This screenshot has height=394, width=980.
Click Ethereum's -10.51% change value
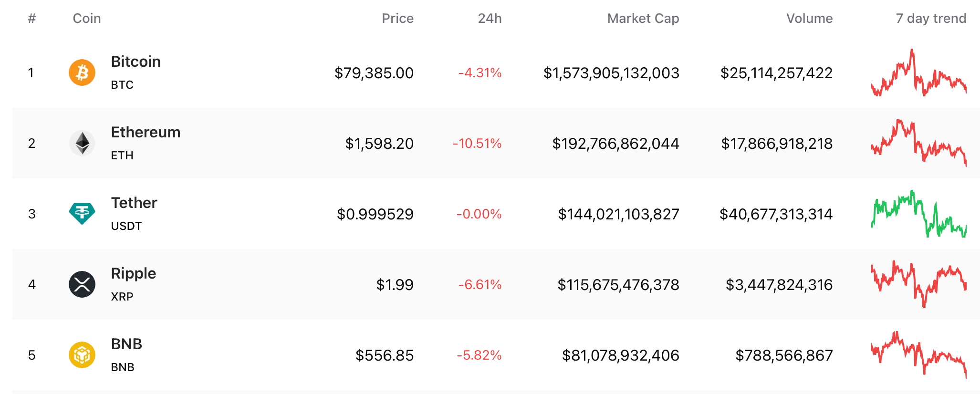pyautogui.click(x=477, y=143)
